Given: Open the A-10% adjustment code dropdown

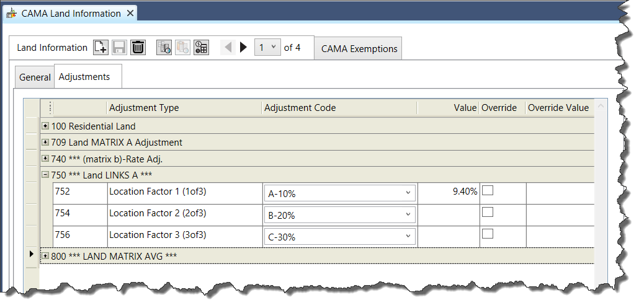Looking at the screenshot, I should (408, 193).
